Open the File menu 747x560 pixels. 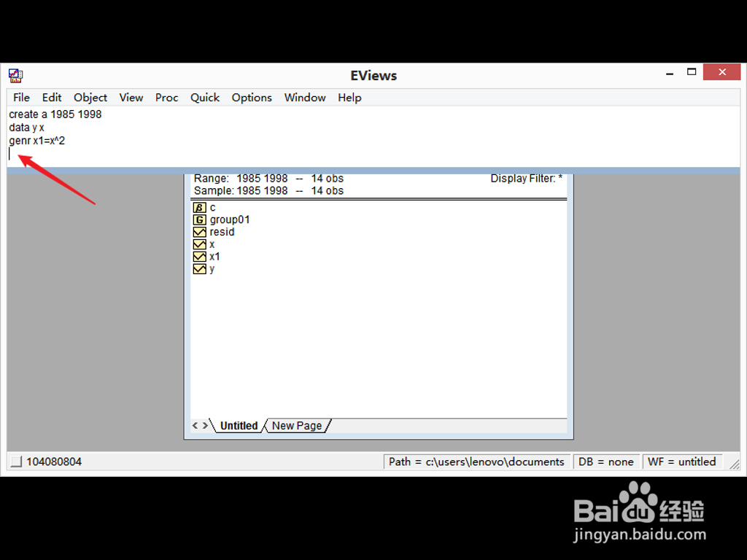[21, 98]
